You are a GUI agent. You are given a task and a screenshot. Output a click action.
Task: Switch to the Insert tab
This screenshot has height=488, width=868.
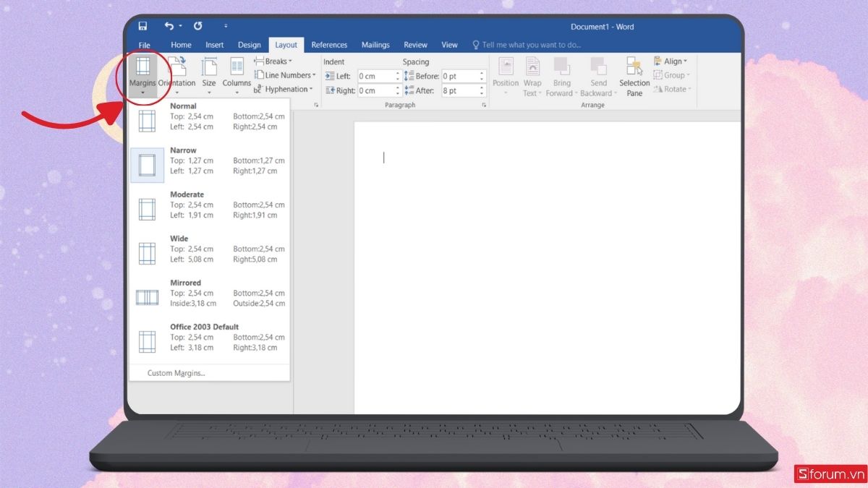(x=215, y=45)
